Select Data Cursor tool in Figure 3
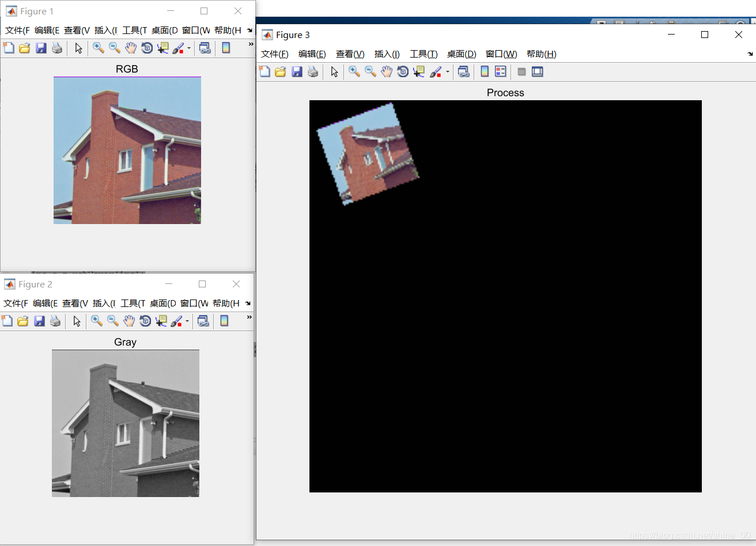Image resolution: width=756 pixels, height=546 pixels. click(x=419, y=71)
